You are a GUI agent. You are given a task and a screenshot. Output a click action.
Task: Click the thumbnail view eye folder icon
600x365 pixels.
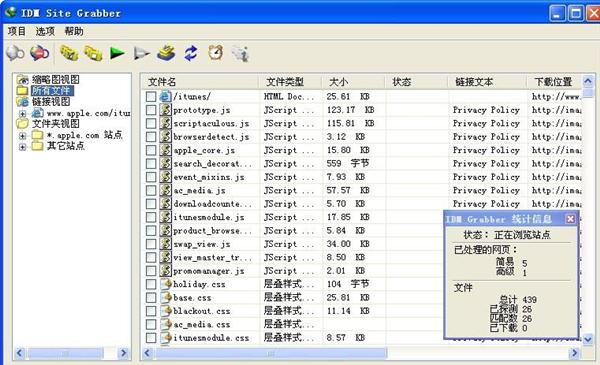click(23, 80)
